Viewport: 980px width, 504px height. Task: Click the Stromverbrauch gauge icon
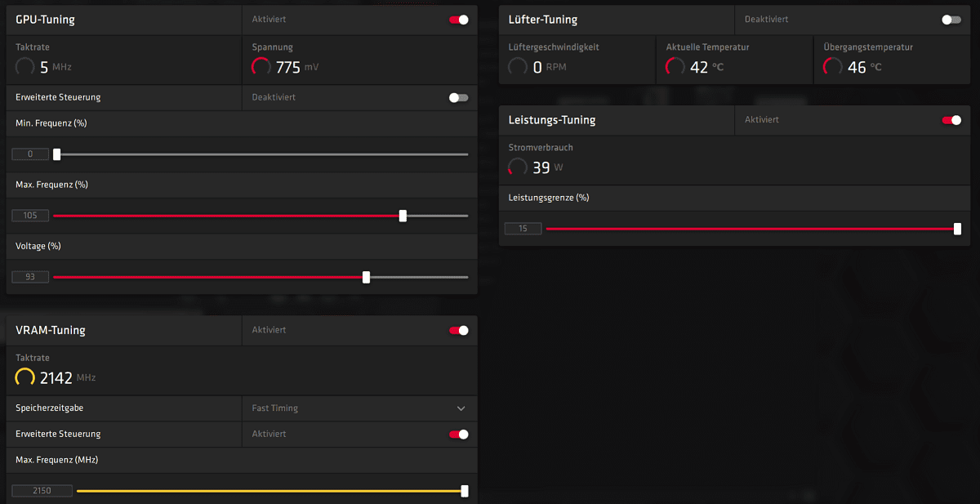(x=518, y=167)
